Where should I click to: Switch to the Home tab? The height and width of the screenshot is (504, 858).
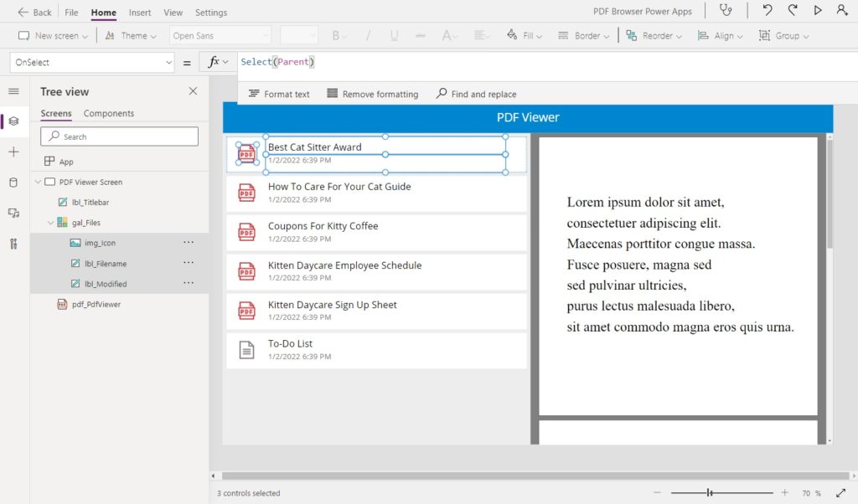tap(103, 12)
